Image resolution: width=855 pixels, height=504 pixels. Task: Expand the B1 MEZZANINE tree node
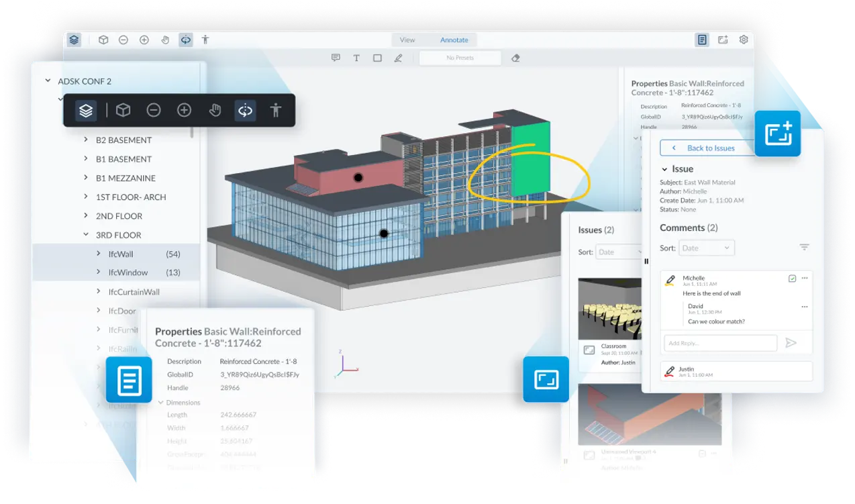(86, 178)
